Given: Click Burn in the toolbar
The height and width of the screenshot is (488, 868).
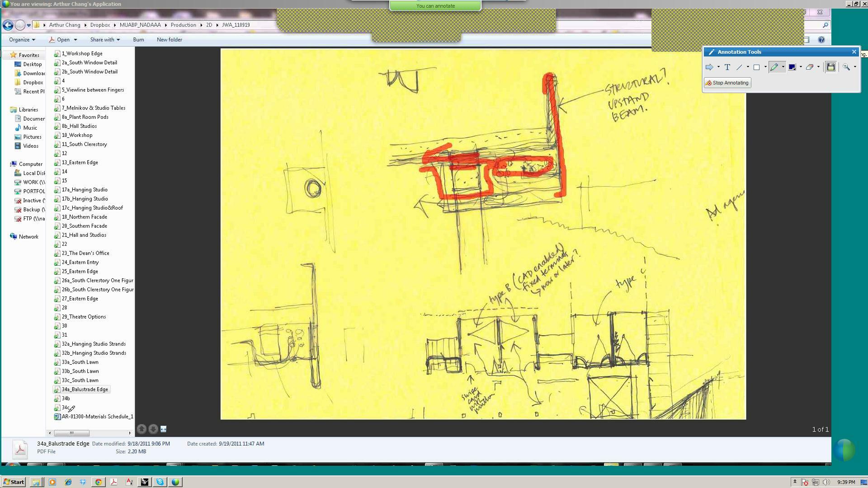Looking at the screenshot, I should click(138, 40).
